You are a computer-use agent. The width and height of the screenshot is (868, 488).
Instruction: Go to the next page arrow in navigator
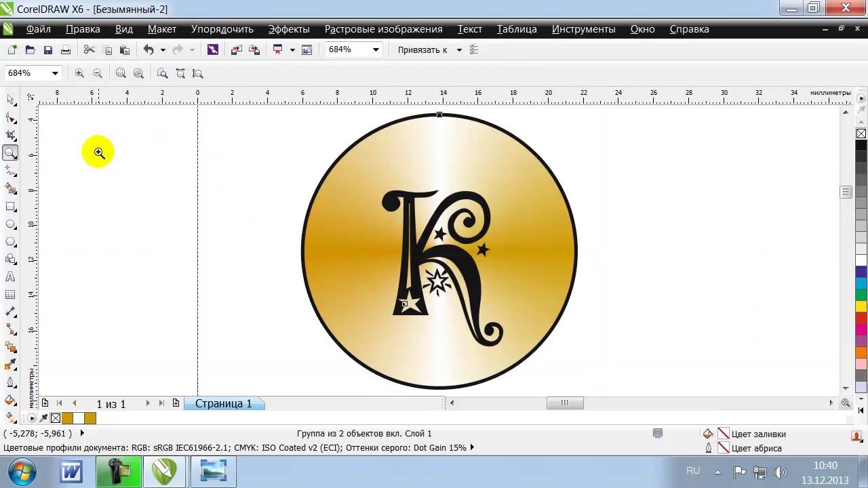click(148, 403)
